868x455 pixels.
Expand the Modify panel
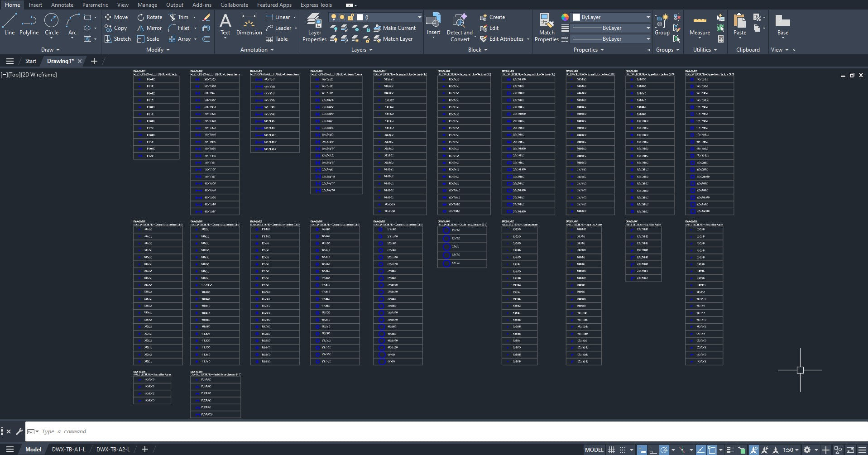pyautogui.click(x=158, y=50)
